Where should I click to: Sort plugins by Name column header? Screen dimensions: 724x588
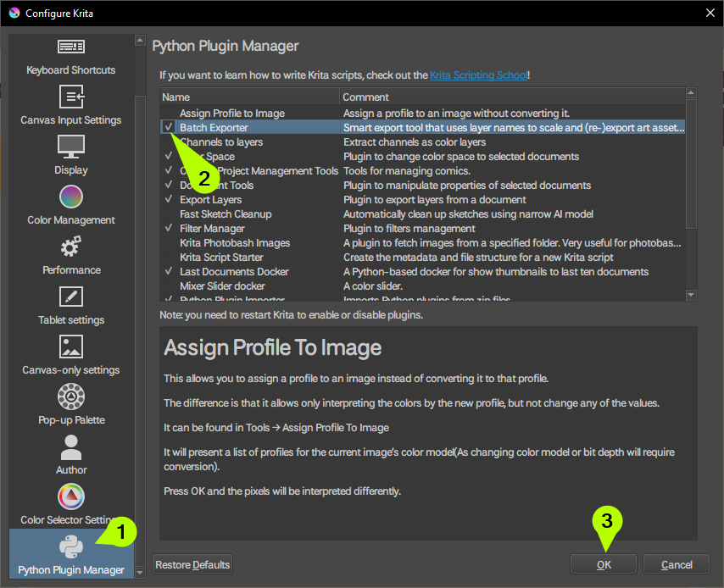click(x=250, y=97)
